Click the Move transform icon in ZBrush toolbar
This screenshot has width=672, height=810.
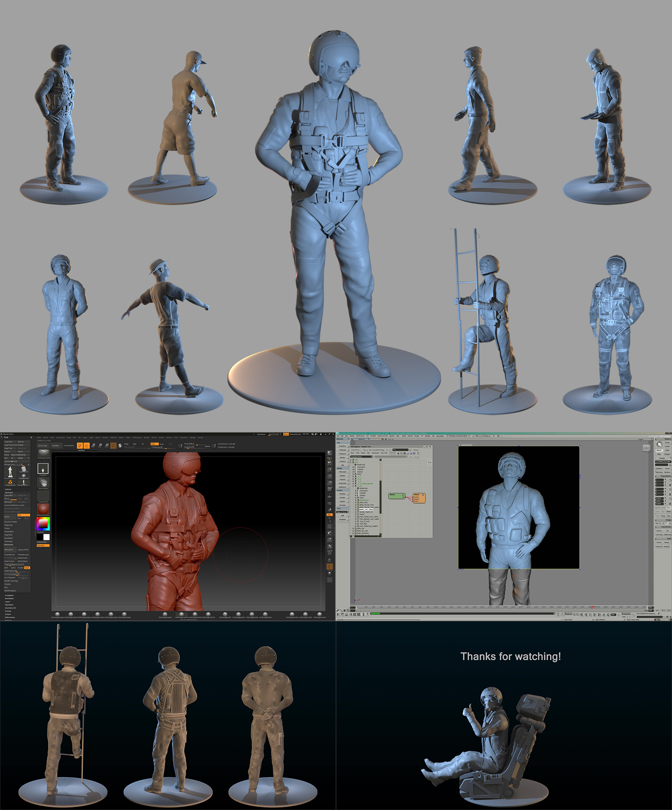click(93, 446)
